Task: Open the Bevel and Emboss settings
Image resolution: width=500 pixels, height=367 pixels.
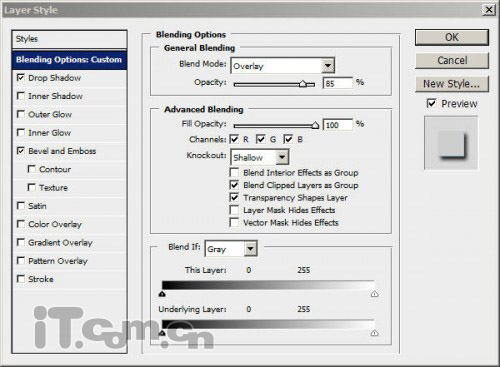Action: pyautogui.click(x=62, y=151)
